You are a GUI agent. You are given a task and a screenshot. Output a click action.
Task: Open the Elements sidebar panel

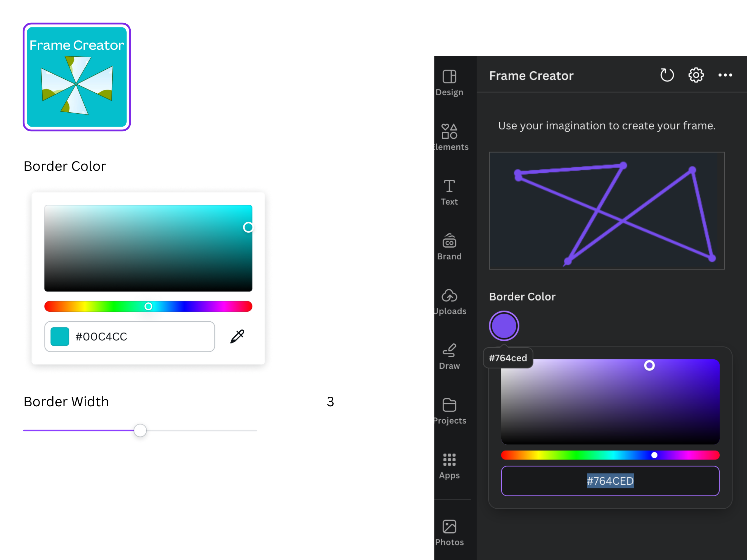449,137
